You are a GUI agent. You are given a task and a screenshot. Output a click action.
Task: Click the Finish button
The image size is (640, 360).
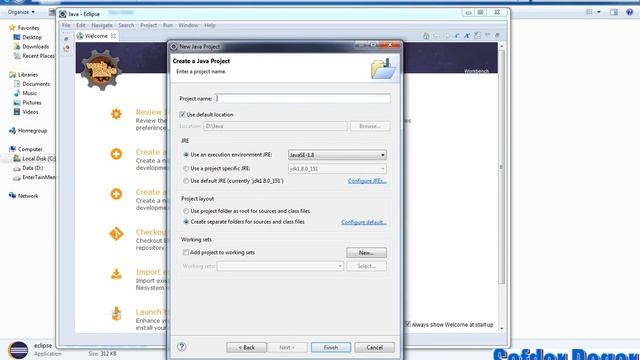pyautogui.click(x=331, y=347)
